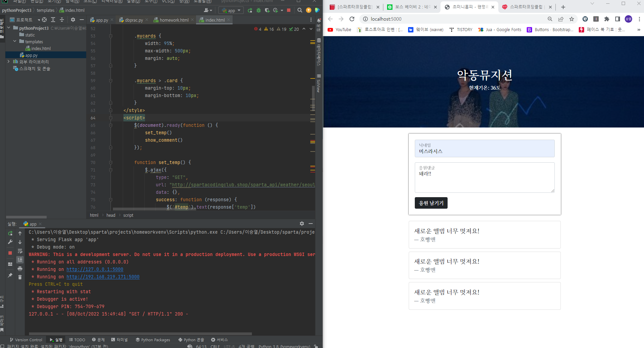Stop the running app from top toolbar
The width and height of the screenshot is (644, 348).
(289, 10)
